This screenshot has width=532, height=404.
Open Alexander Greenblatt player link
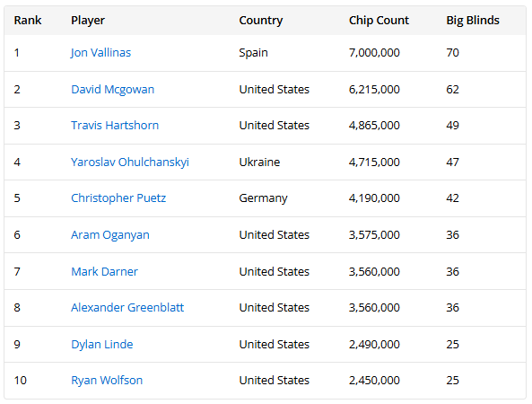(x=127, y=308)
